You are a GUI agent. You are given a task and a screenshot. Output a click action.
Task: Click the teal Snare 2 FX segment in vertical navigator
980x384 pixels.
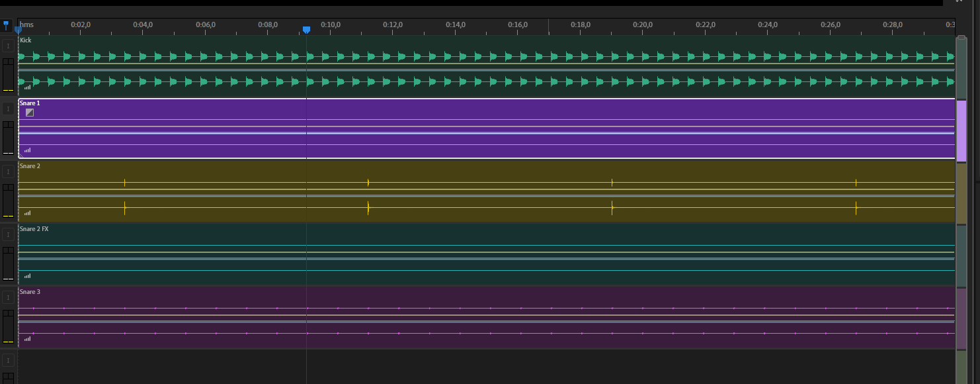(961, 256)
